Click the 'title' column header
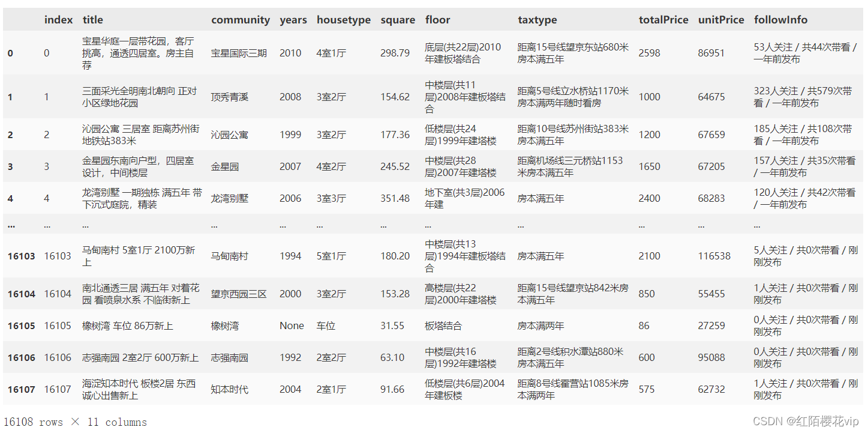This screenshot has width=868, height=433. coord(92,20)
